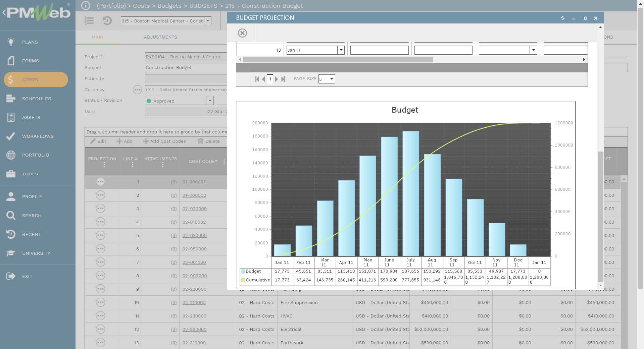Image resolution: width=644 pixels, height=349 pixels.
Task: Open the Page Size dropdown
Action: tap(332, 79)
